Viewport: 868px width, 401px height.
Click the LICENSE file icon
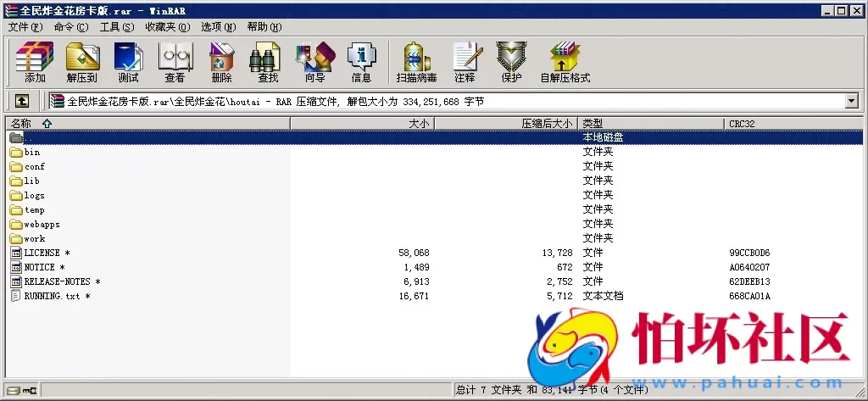click(16, 253)
